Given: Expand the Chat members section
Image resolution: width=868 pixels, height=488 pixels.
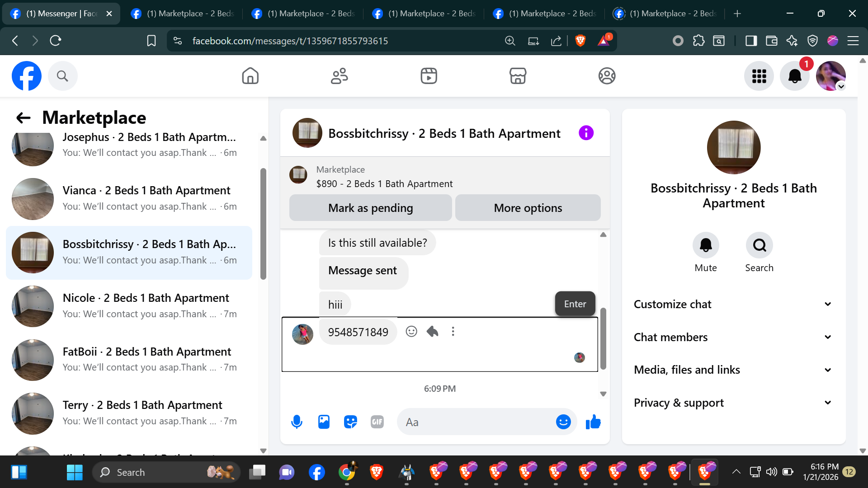Looking at the screenshot, I should pyautogui.click(x=733, y=337).
